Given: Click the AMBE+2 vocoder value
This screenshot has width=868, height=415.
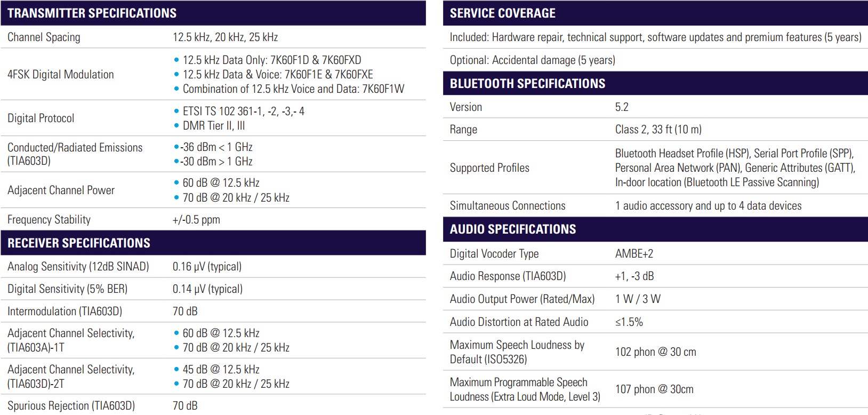Looking at the screenshot, I should (x=634, y=254).
